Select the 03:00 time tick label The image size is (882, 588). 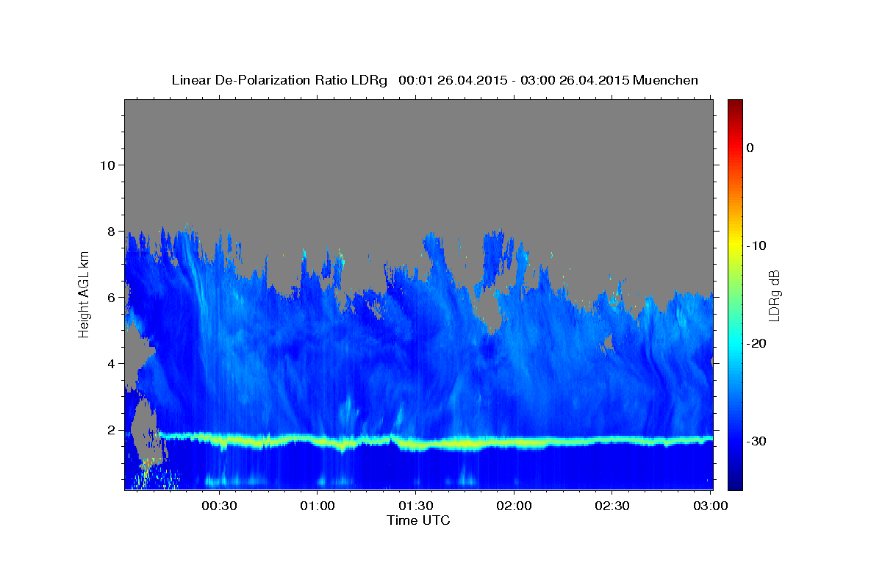coord(710,506)
